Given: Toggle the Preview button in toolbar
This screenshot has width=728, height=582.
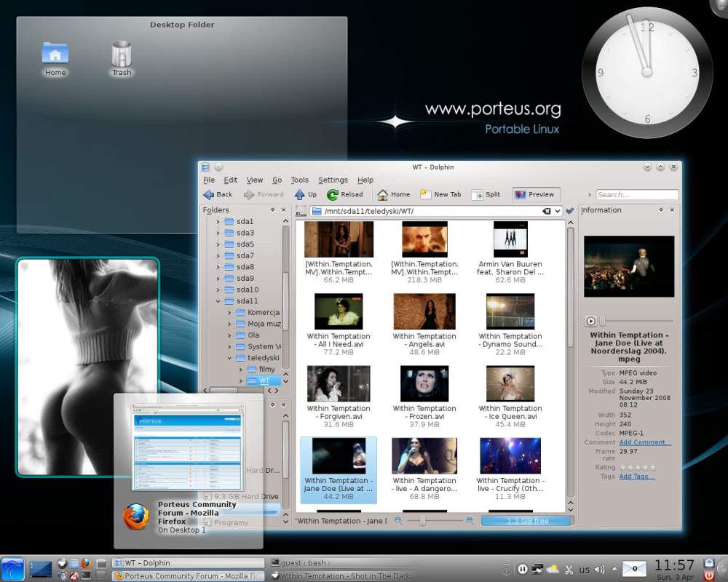Looking at the screenshot, I should (536, 195).
